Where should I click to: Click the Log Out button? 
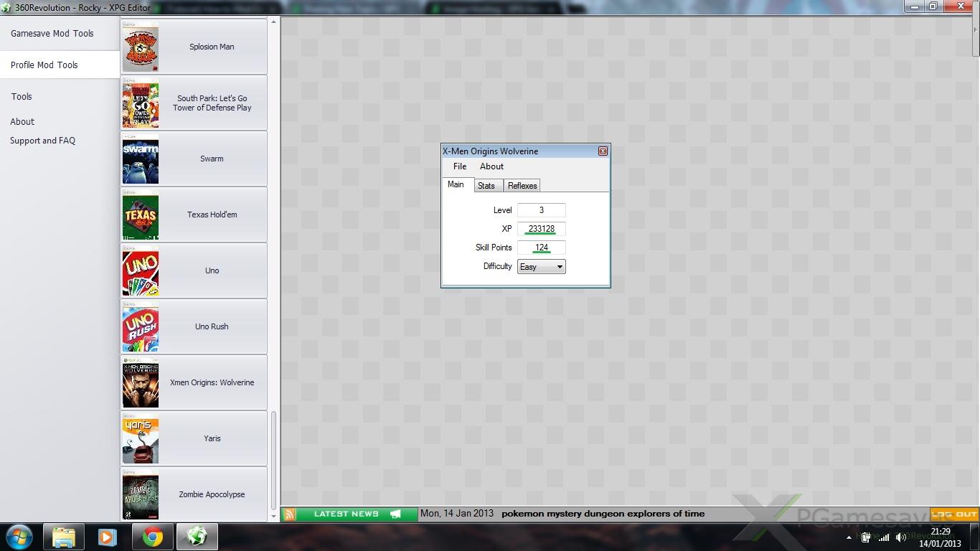(954, 514)
